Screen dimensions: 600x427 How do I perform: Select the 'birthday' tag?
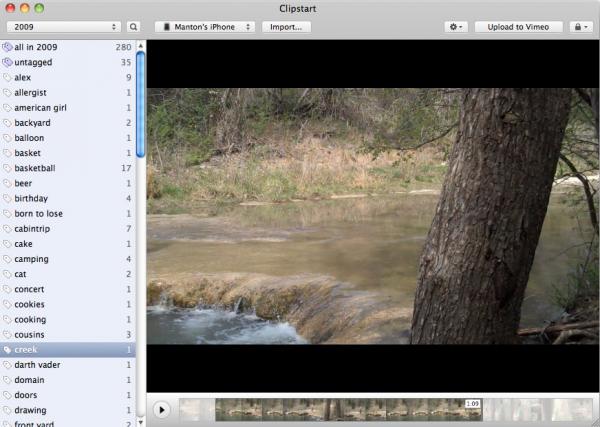tap(68, 198)
